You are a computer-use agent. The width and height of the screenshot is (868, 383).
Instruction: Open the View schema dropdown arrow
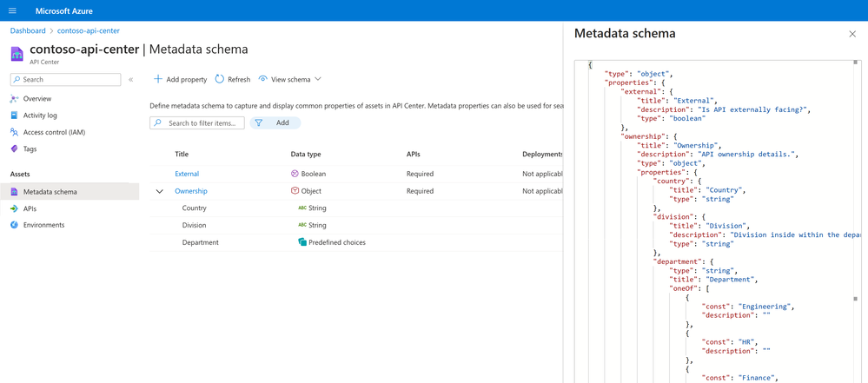click(x=318, y=79)
